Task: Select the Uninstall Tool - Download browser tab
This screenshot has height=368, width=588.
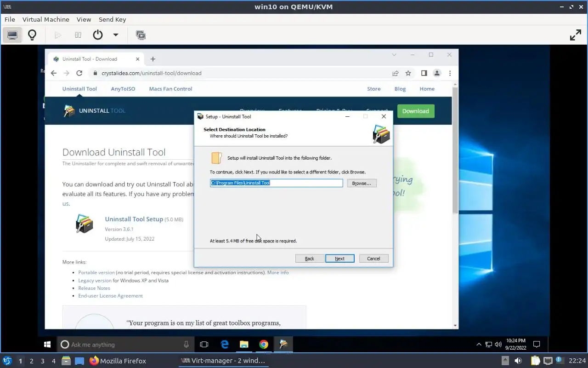Action: pyautogui.click(x=96, y=59)
